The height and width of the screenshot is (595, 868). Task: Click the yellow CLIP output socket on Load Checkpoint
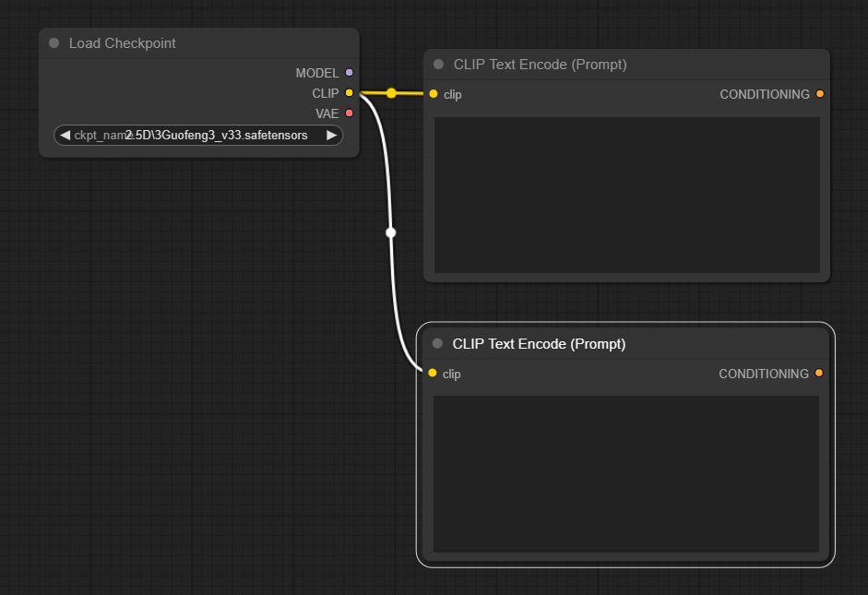click(x=349, y=93)
